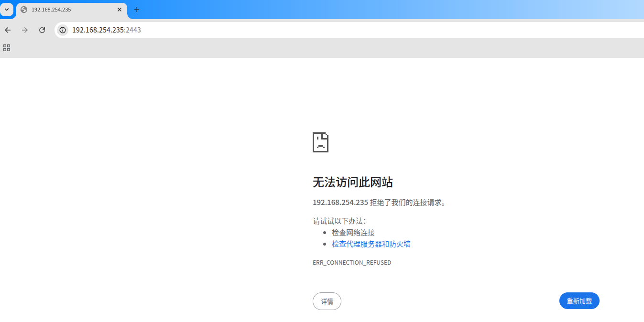Select the 192.168.254.235 browser tab
644x322 pixels.
(x=72, y=10)
